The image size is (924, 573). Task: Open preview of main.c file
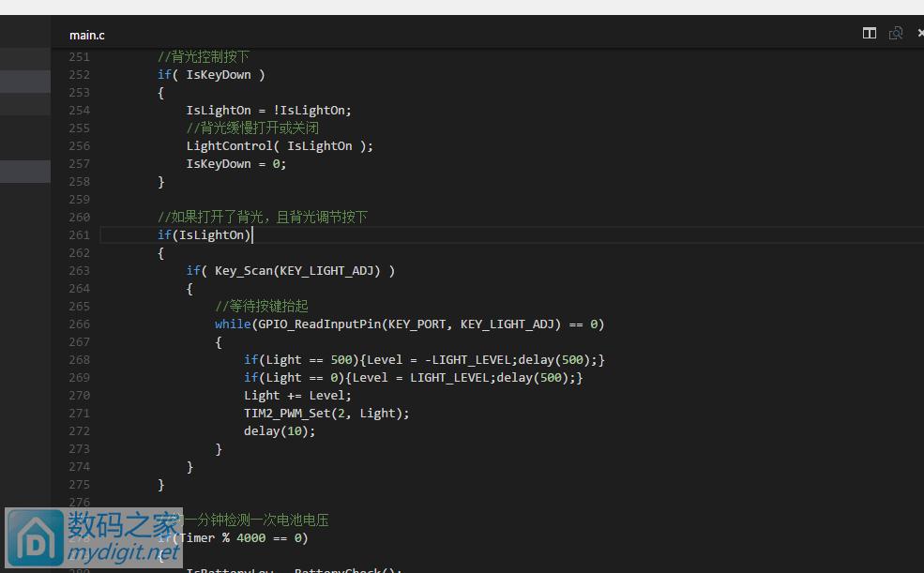click(x=895, y=33)
